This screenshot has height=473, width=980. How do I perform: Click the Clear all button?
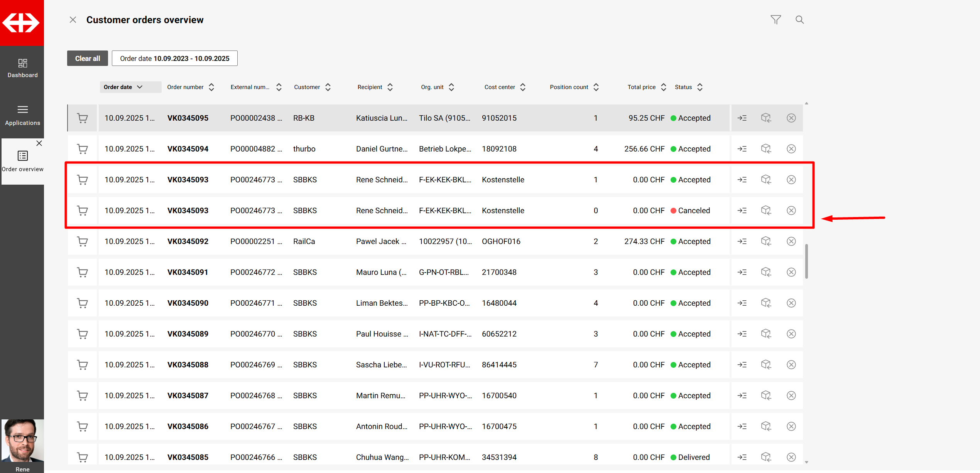[x=87, y=58]
